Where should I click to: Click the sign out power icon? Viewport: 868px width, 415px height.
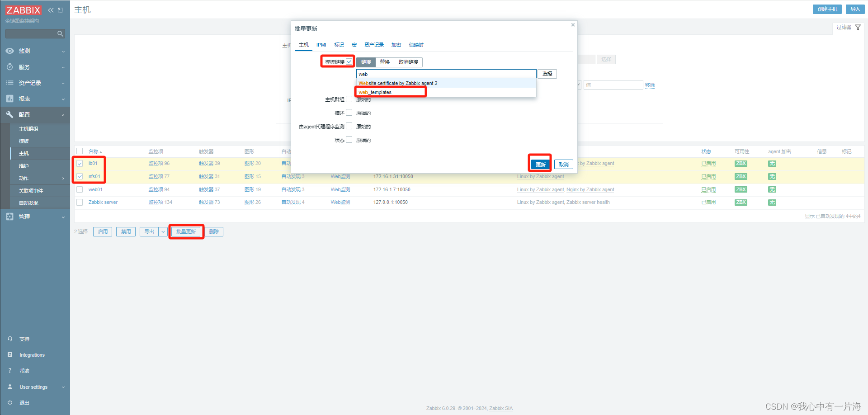coord(10,402)
